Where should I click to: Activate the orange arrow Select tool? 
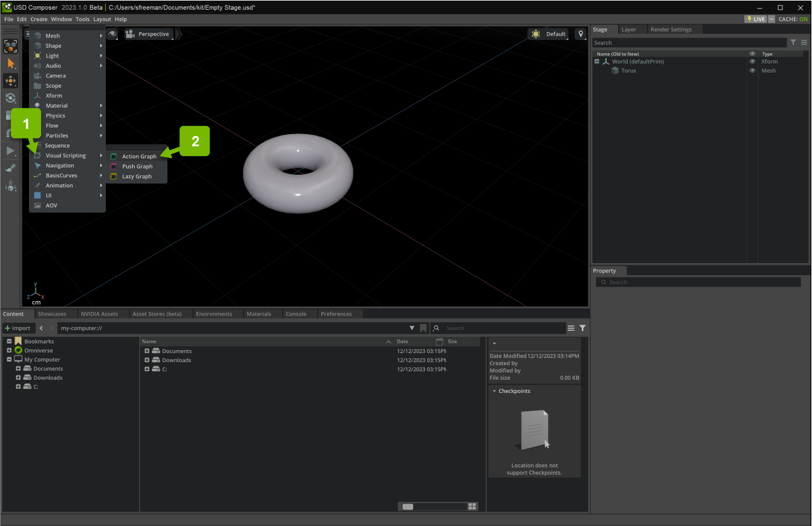(11, 63)
